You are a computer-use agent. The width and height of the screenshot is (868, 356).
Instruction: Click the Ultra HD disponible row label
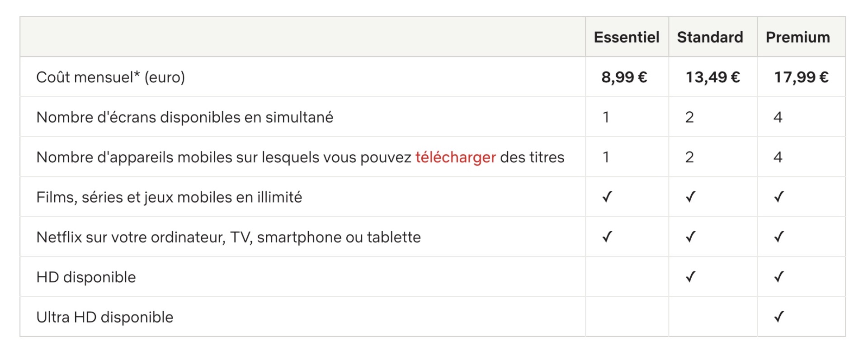[105, 317]
